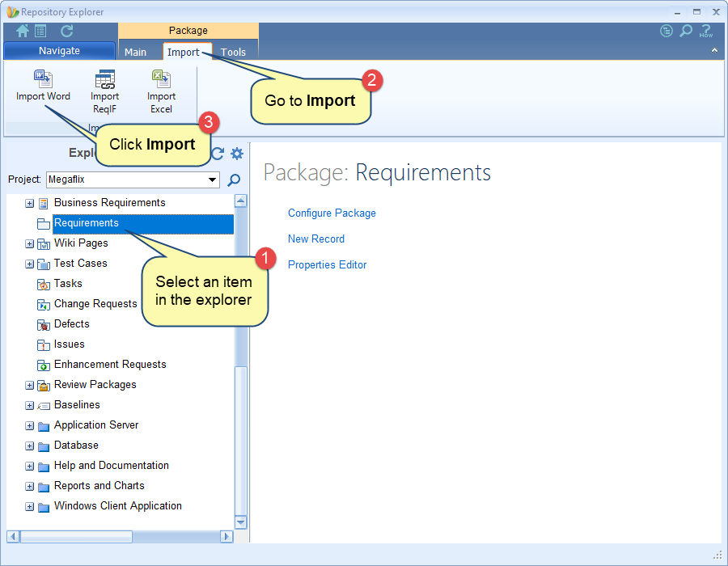Open the Configure Package link
This screenshot has width=728, height=566.
[332, 213]
